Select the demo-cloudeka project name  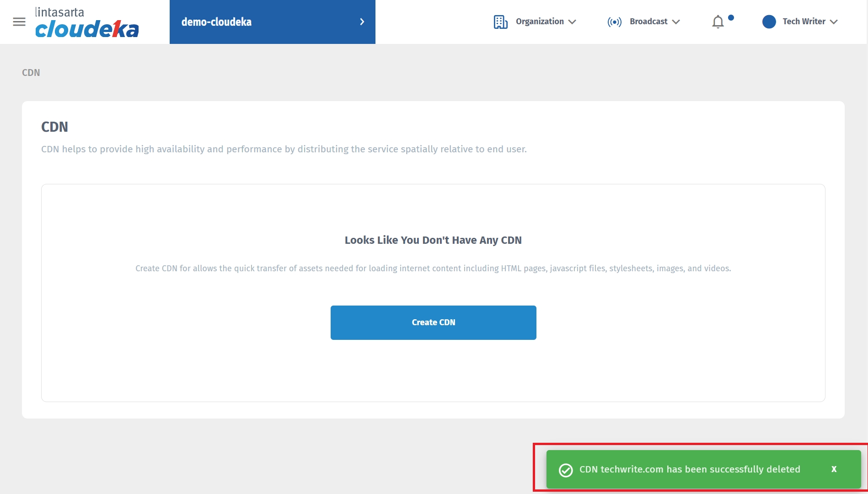click(x=216, y=22)
